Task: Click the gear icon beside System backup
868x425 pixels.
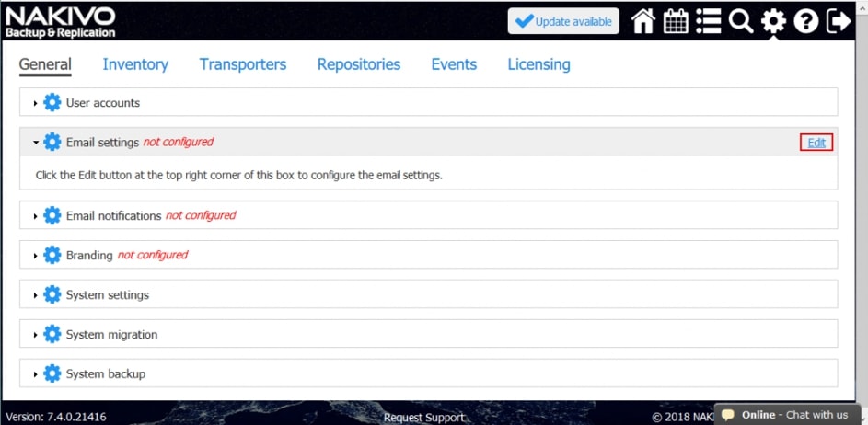Action: (52, 373)
